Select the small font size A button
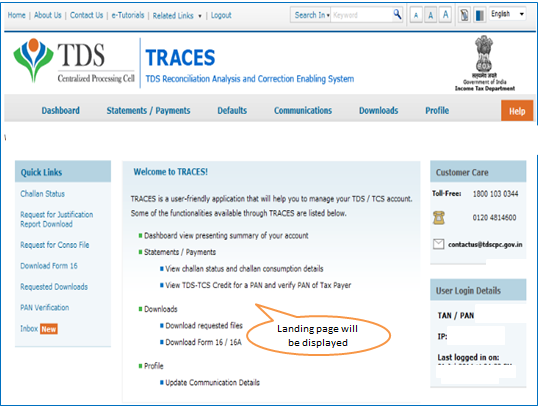 pos(416,15)
